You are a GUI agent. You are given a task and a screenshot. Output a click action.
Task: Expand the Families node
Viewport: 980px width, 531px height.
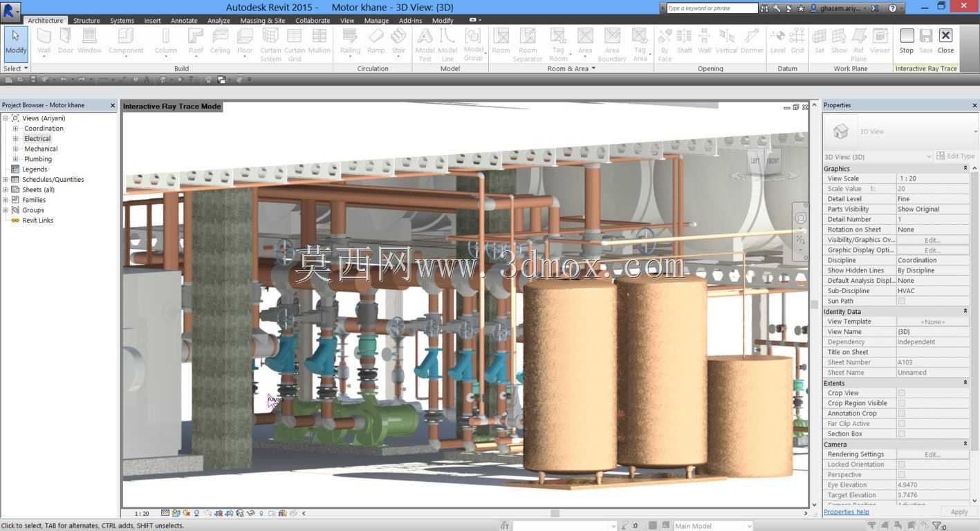tap(6, 200)
